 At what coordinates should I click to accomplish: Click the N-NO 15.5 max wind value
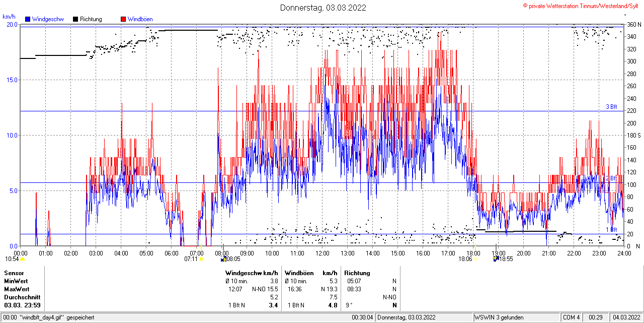(x=265, y=289)
